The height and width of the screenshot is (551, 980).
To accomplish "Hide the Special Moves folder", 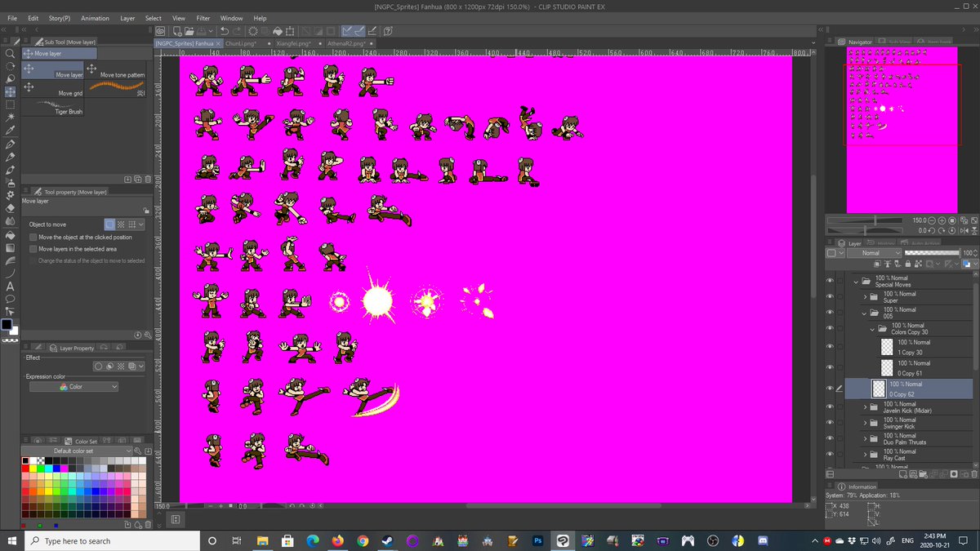I will pyautogui.click(x=831, y=281).
